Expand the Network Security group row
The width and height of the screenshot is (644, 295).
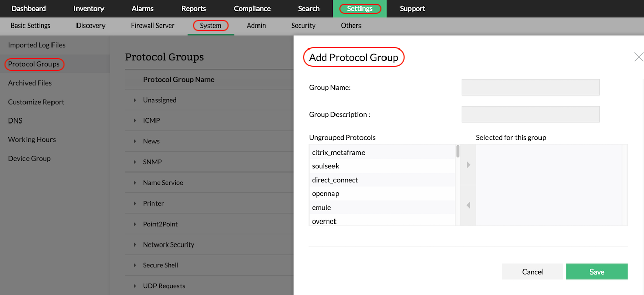click(x=135, y=244)
